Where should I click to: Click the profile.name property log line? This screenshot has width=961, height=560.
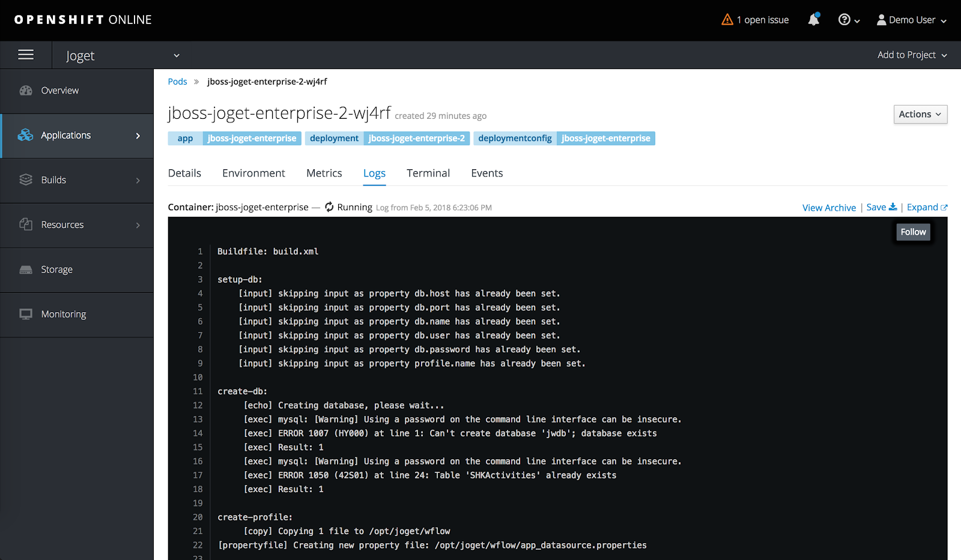pos(412,364)
